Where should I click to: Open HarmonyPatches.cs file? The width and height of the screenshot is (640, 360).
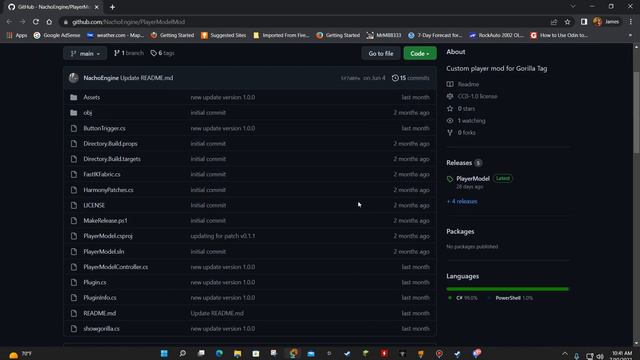(108, 190)
